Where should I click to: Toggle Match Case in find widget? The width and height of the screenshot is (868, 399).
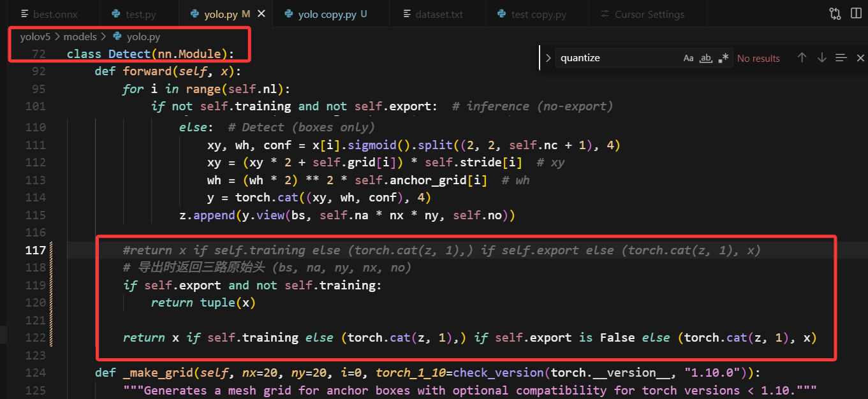click(688, 58)
